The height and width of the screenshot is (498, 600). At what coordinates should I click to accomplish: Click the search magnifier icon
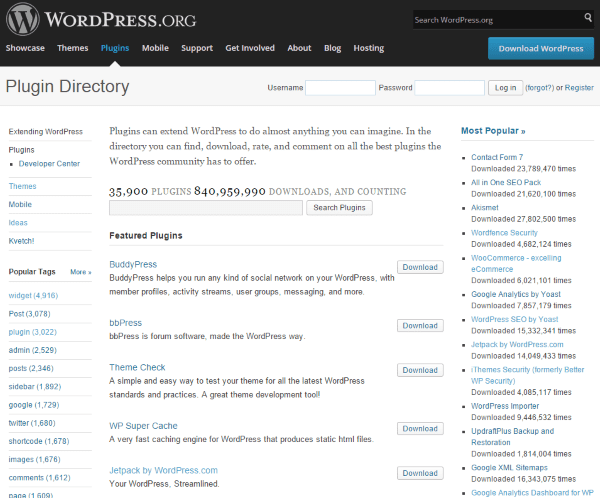(588, 17)
